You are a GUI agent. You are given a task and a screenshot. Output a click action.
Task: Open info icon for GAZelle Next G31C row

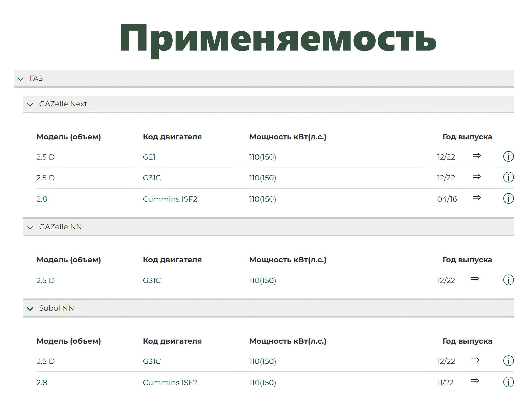(x=508, y=177)
